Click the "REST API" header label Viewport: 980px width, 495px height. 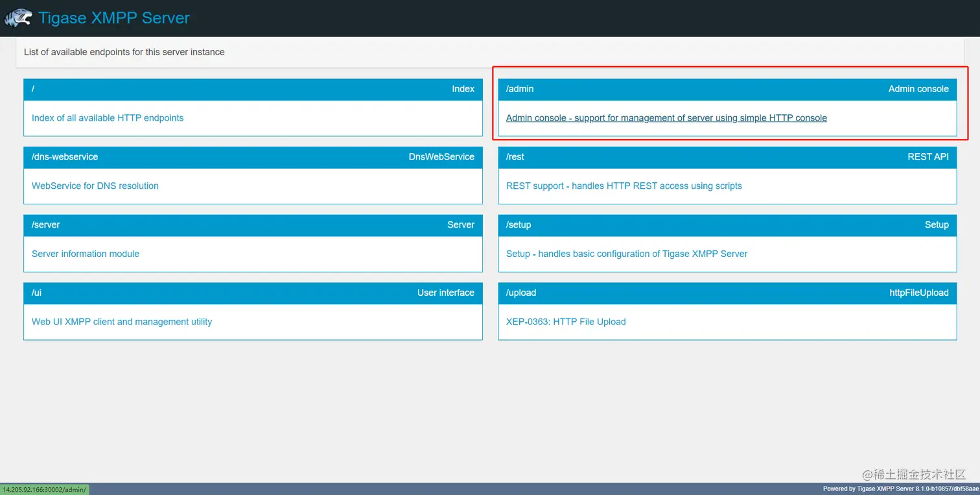pyautogui.click(x=928, y=157)
